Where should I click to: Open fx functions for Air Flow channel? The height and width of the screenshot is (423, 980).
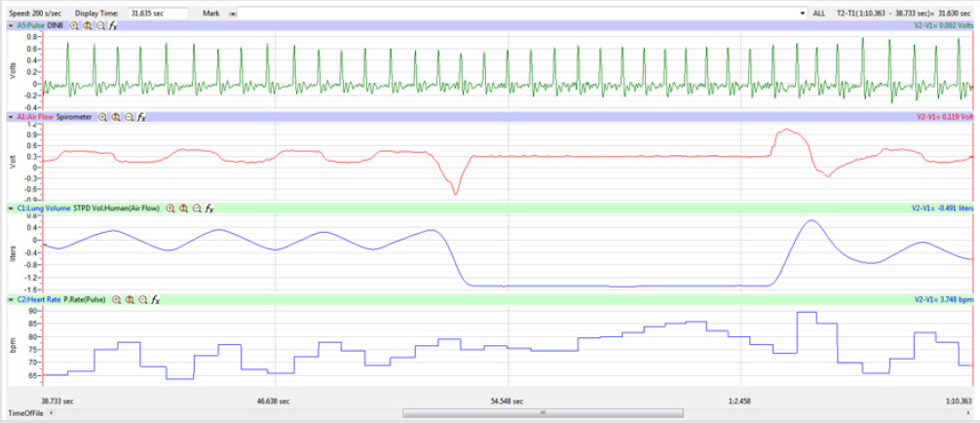click(141, 117)
